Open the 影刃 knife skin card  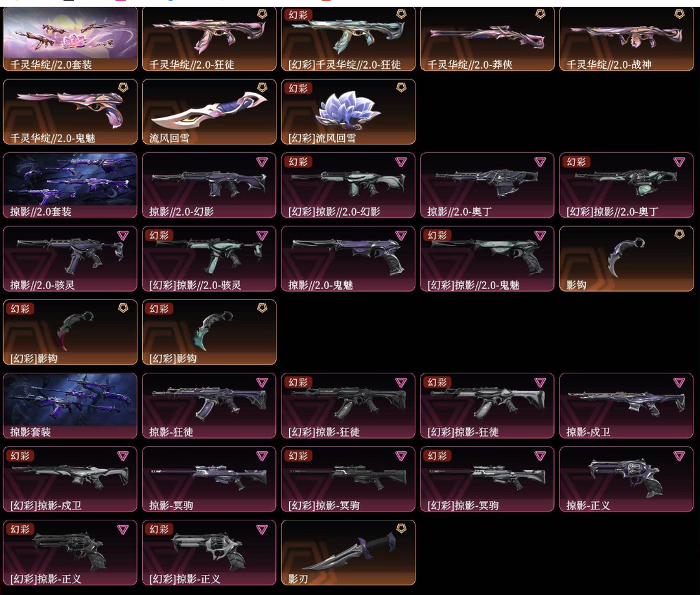pos(348,553)
